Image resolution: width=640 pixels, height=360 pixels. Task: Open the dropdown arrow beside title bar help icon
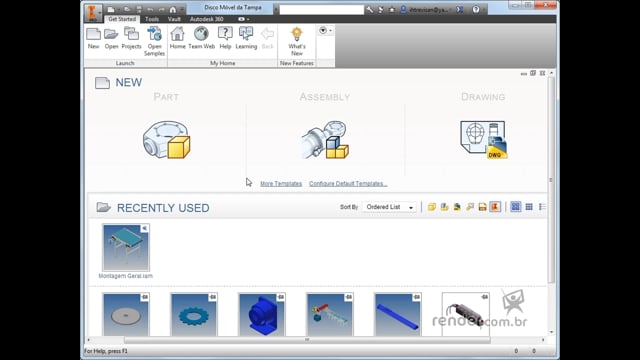(484, 9)
